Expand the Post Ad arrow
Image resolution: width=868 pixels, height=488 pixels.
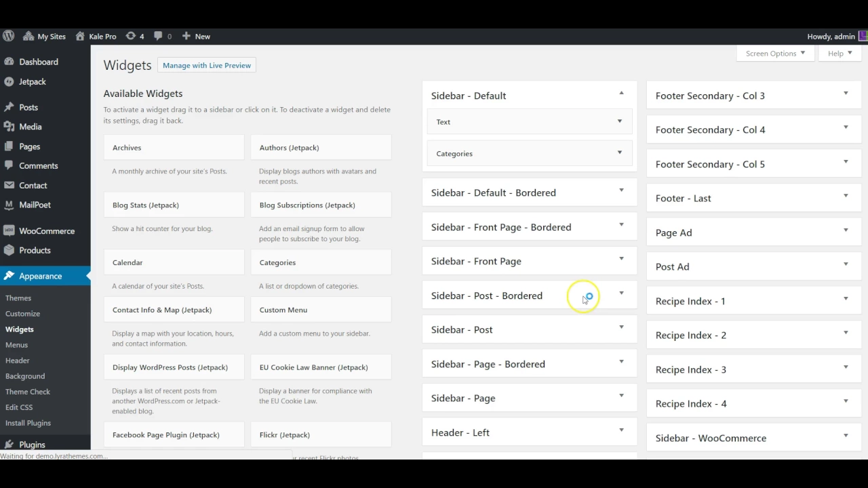click(846, 264)
